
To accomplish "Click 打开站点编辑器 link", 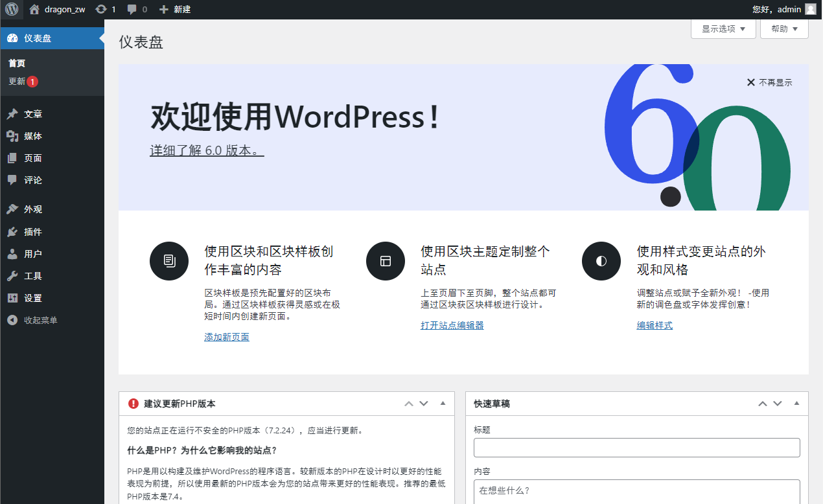I will 452,325.
